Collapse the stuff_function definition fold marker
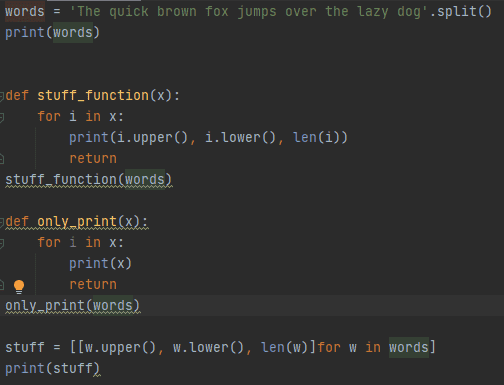This screenshot has height=385, width=504. pyautogui.click(x=1, y=96)
